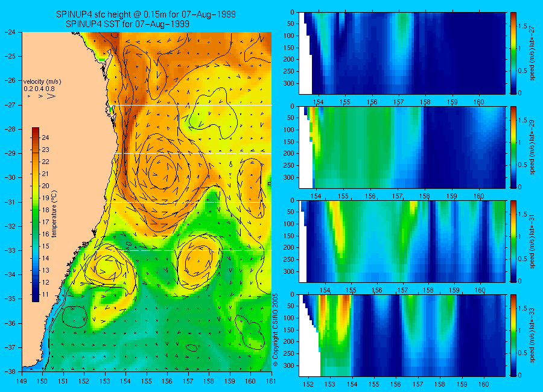This screenshot has width=543, height=392.
Task: Click the '150' depth label on lat=-29 plot
Action: click(288, 142)
